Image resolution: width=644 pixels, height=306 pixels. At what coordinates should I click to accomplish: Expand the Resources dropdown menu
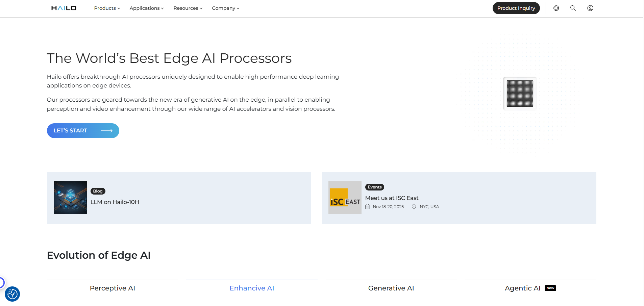(188, 8)
